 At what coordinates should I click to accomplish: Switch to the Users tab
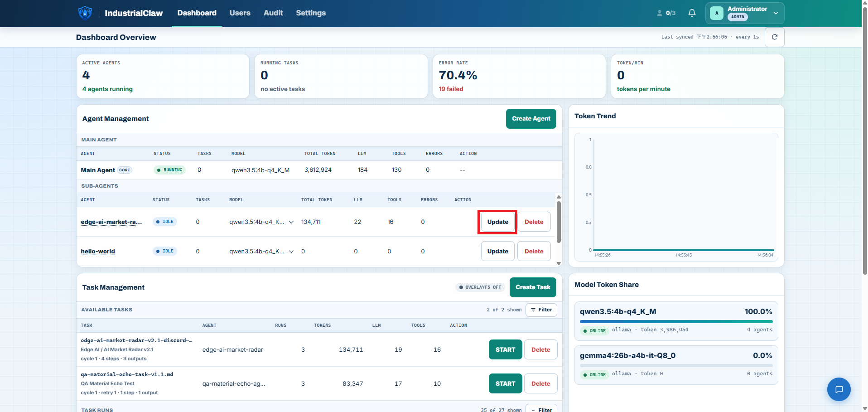[x=240, y=13]
